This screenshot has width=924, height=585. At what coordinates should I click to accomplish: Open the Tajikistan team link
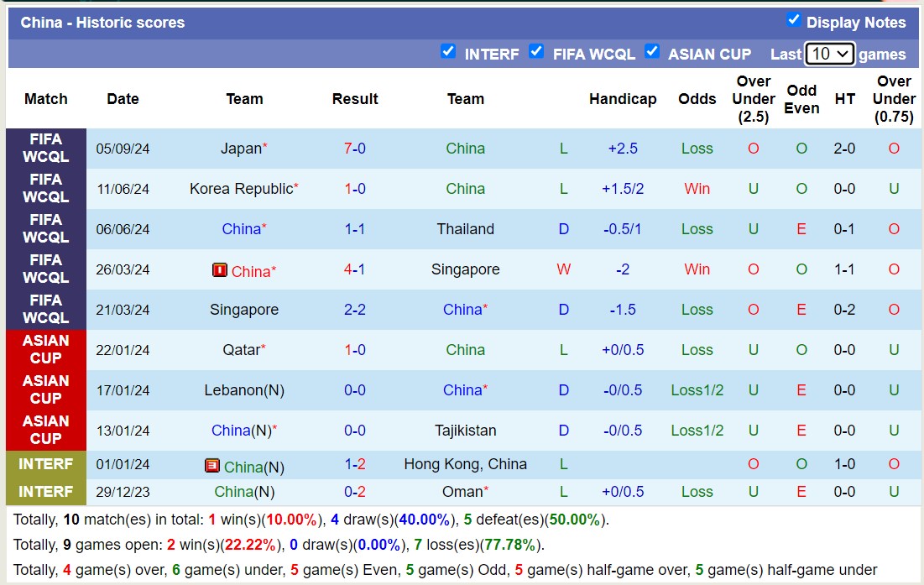[x=465, y=431]
